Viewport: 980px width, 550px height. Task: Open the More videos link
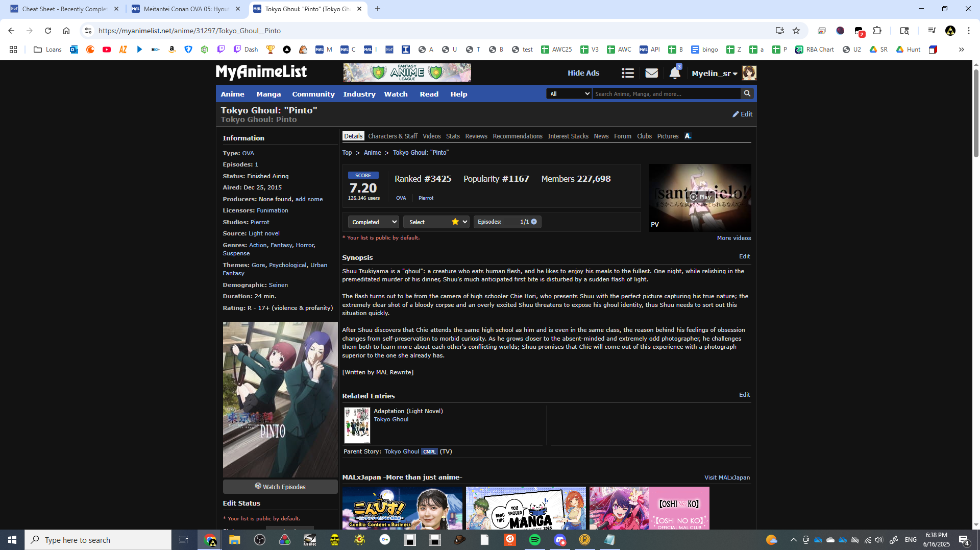734,238
